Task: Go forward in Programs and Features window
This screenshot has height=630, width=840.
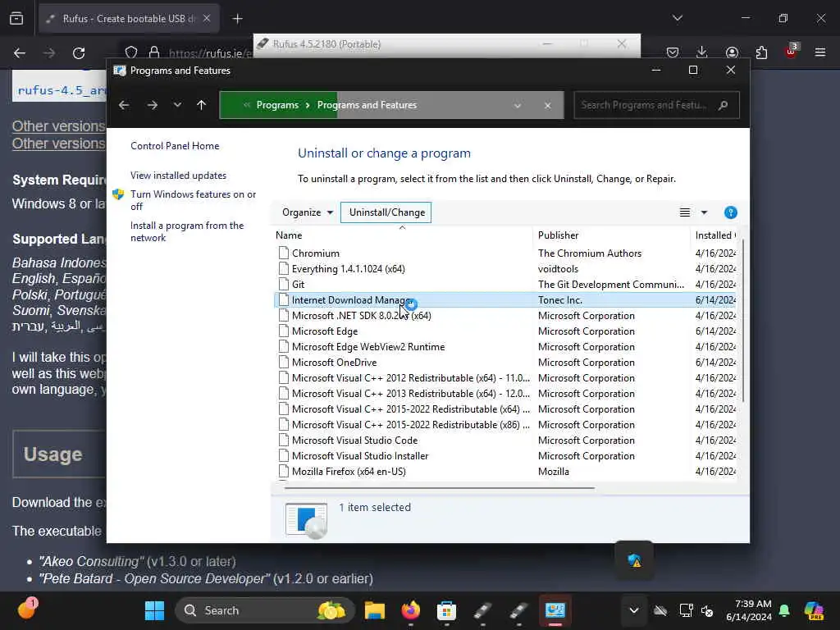Action: pos(152,105)
